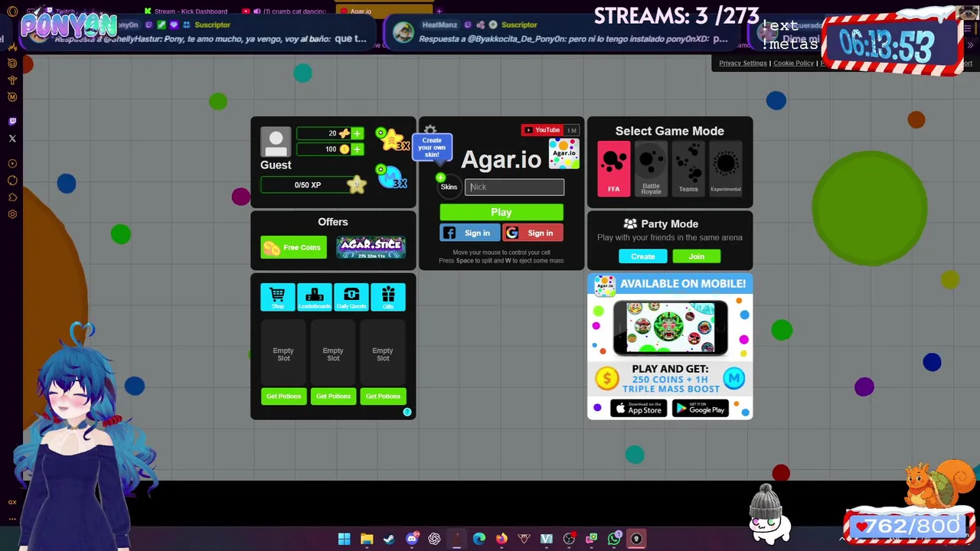The width and height of the screenshot is (980, 551).
Task: Open ChatGPT from taskbar
Action: click(x=434, y=539)
